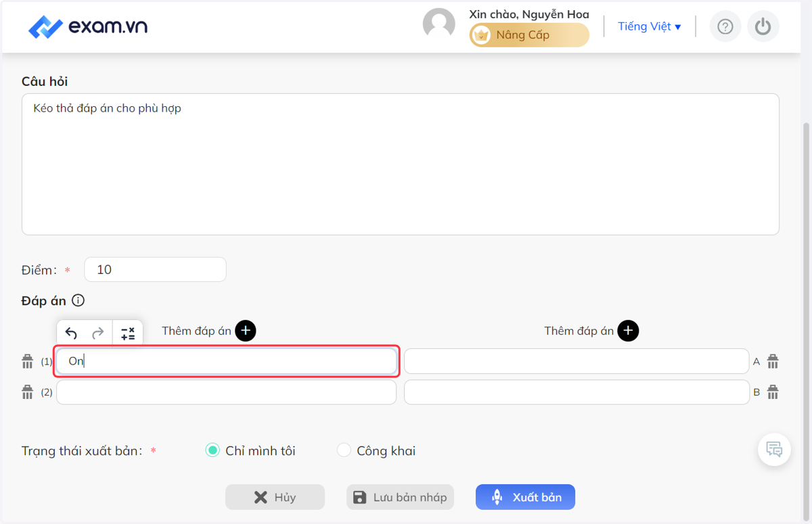Focus the Câu hỏi question text area
Image resolution: width=812 pixels, height=524 pixels.
click(401, 164)
